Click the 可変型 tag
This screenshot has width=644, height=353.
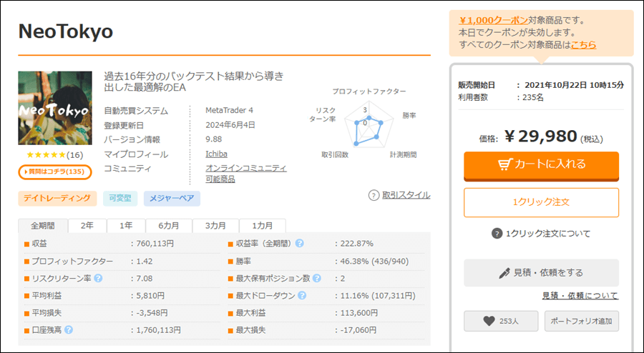click(120, 199)
